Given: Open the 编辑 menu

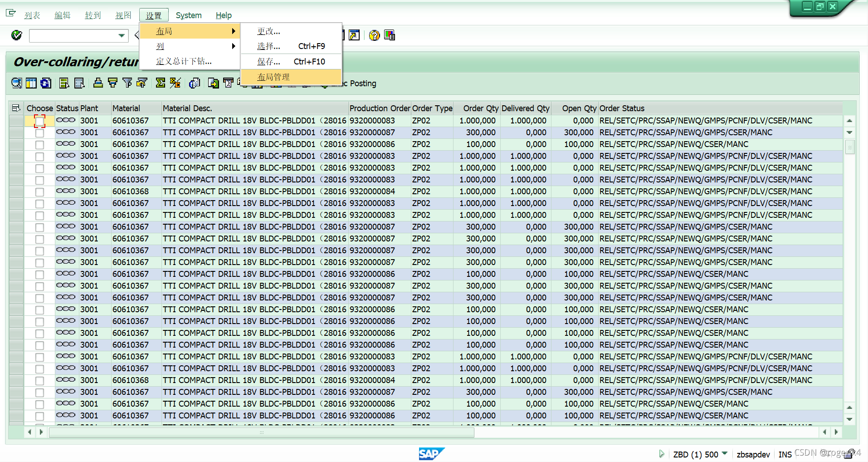Looking at the screenshot, I should [63, 15].
